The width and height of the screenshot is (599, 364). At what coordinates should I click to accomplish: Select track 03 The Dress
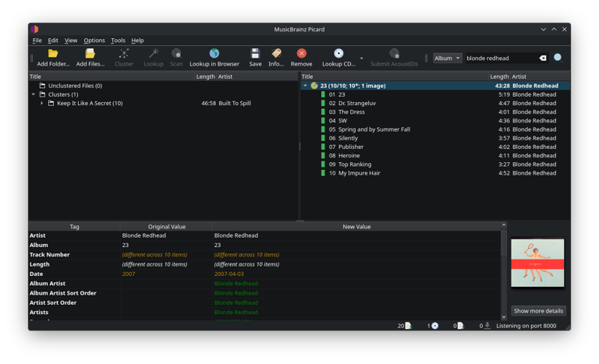(x=435, y=112)
